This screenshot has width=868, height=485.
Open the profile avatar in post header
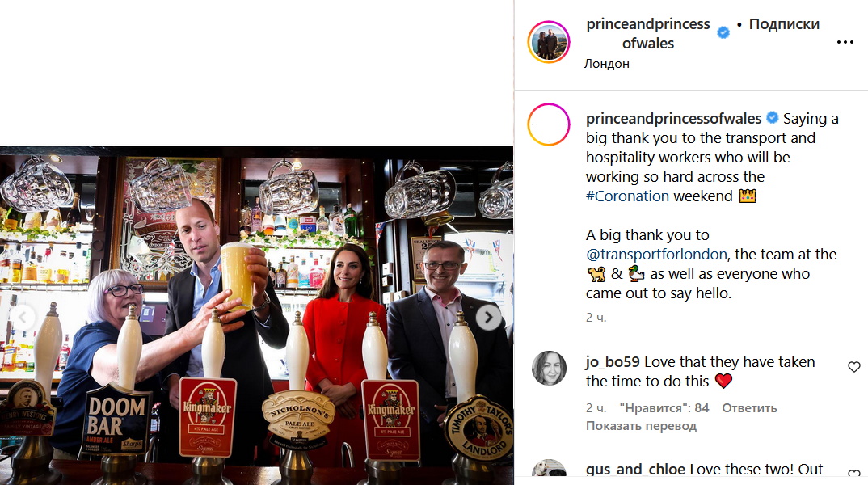point(549,42)
